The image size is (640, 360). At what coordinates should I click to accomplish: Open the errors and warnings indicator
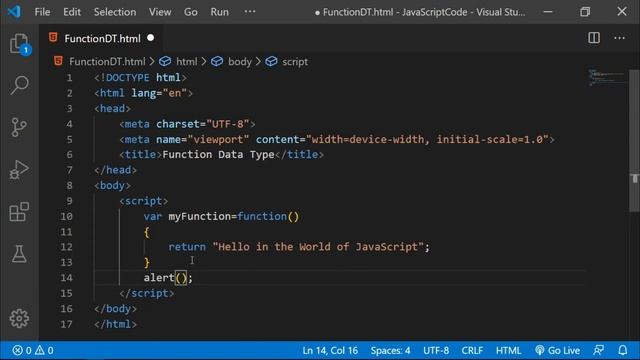[x=33, y=350]
